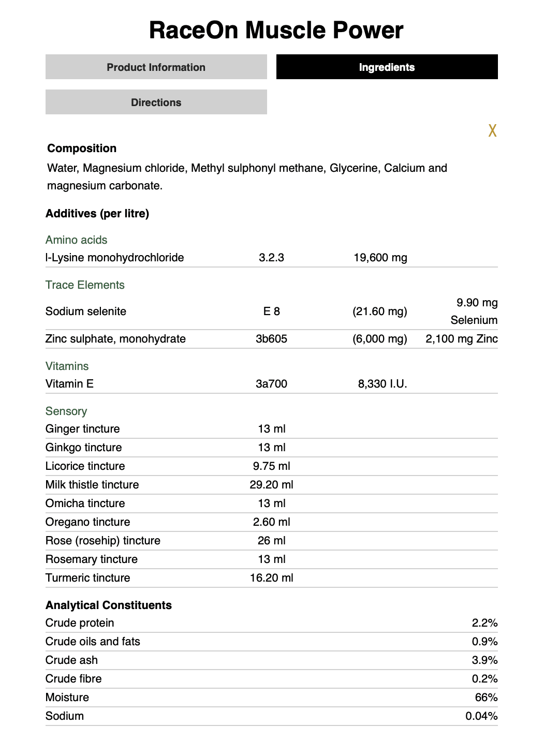Image resolution: width=544 pixels, height=756 pixels.
Task: Open the Product Information tab
Action: pyautogui.click(x=156, y=67)
